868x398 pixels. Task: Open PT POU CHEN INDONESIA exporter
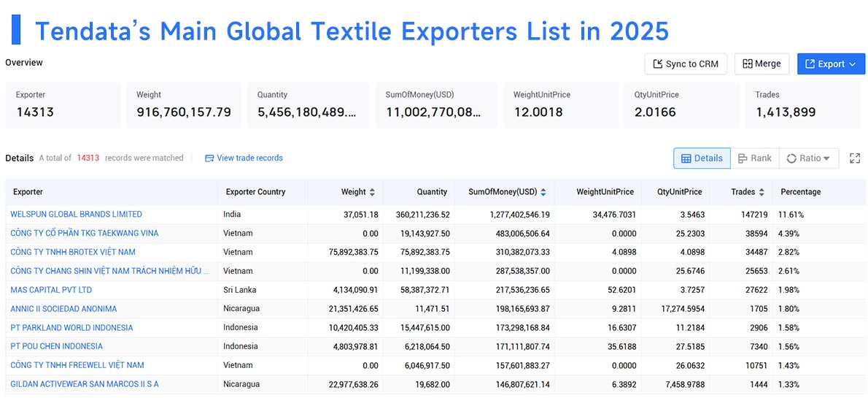pyautogui.click(x=56, y=346)
